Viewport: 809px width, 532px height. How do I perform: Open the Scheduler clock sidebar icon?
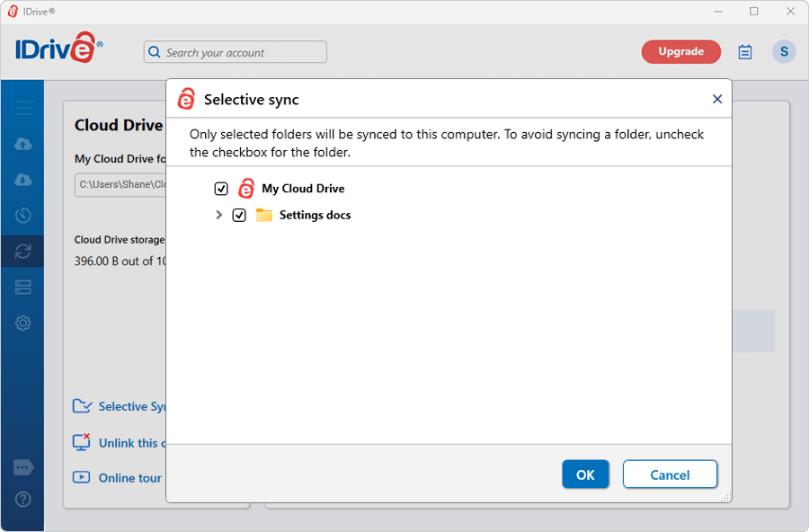(23, 216)
